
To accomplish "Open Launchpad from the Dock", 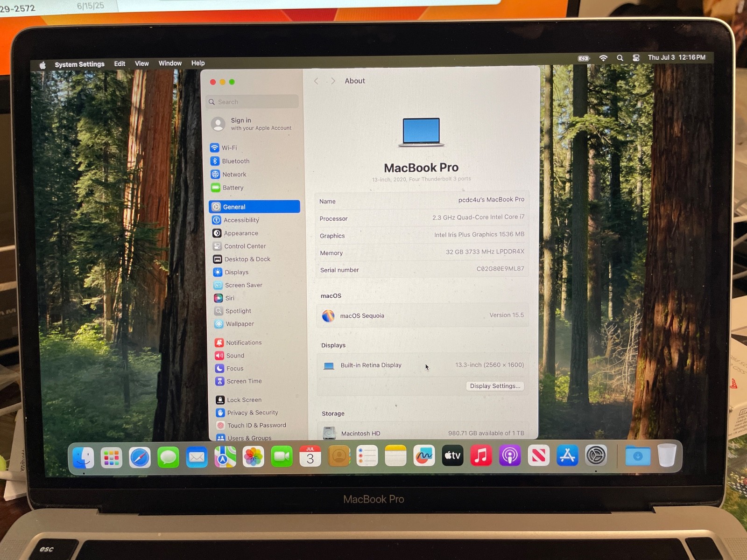I will point(112,457).
